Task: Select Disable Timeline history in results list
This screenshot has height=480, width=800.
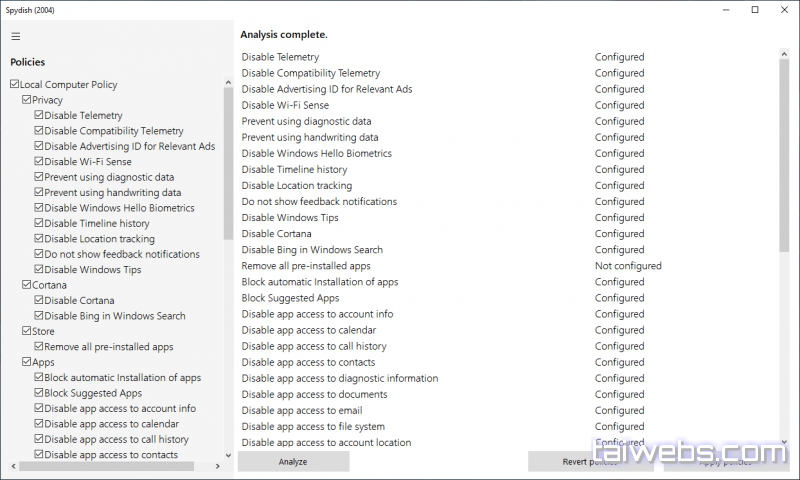Action: tap(294, 170)
